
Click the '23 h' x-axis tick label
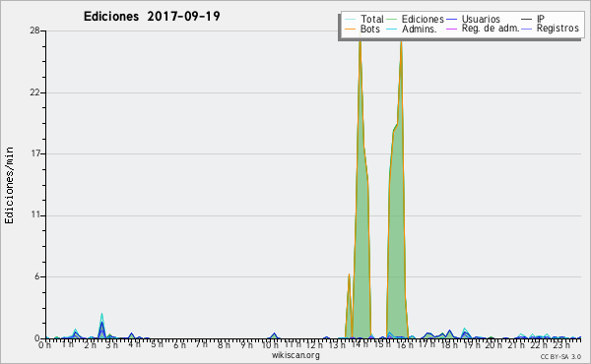[561, 344]
